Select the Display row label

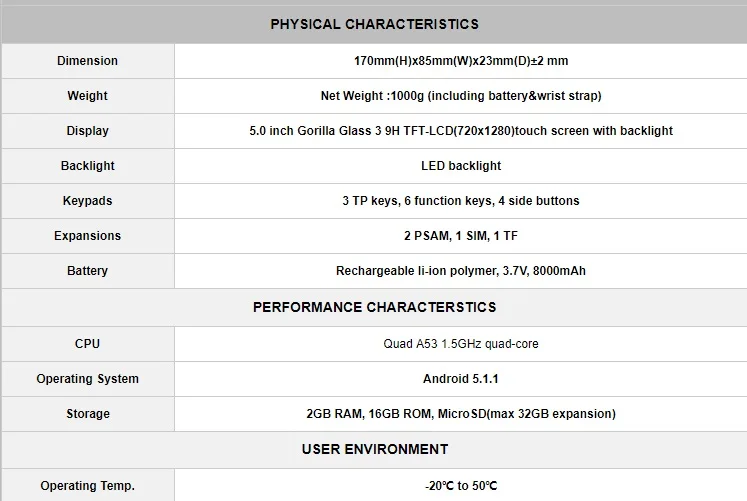coord(87,131)
